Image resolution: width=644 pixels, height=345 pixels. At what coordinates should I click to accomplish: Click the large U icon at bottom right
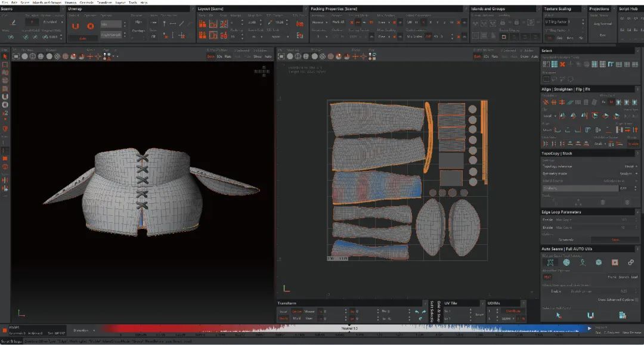pyautogui.click(x=590, y=315)
